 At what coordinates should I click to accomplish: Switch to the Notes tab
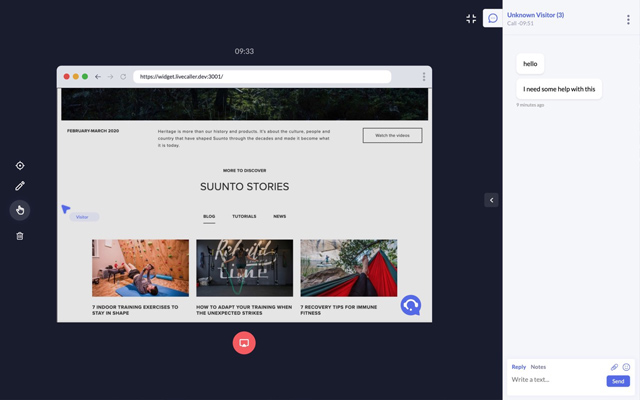tap(538, 367)
